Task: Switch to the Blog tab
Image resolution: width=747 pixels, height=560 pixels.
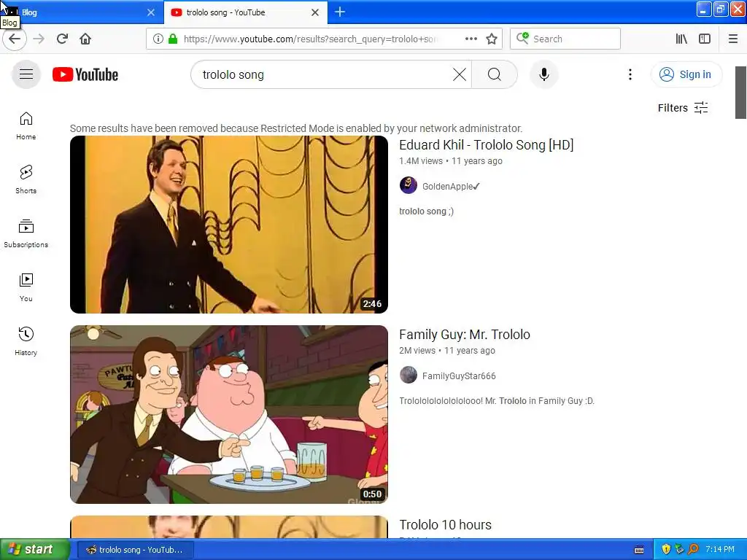Action: (x=81, y=12)
